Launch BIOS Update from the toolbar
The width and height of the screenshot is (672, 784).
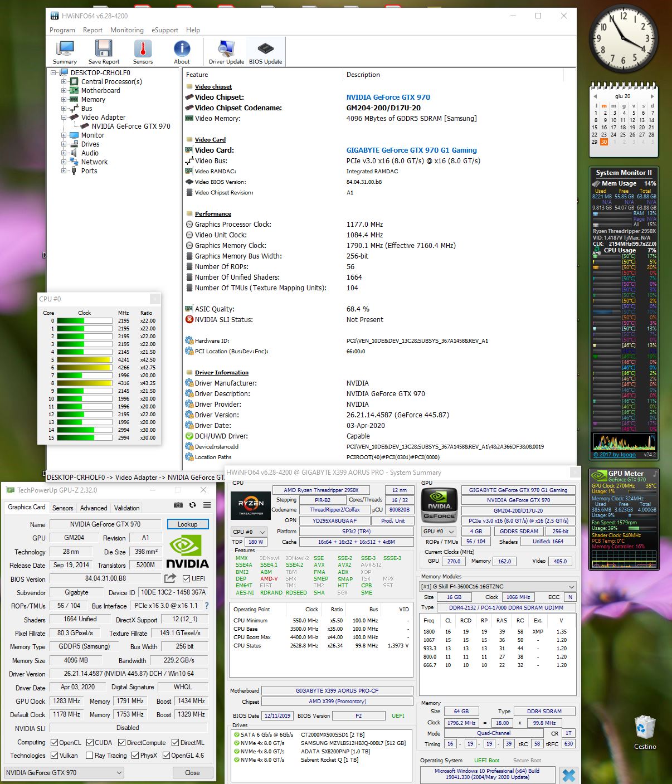[x=265, y=52]
